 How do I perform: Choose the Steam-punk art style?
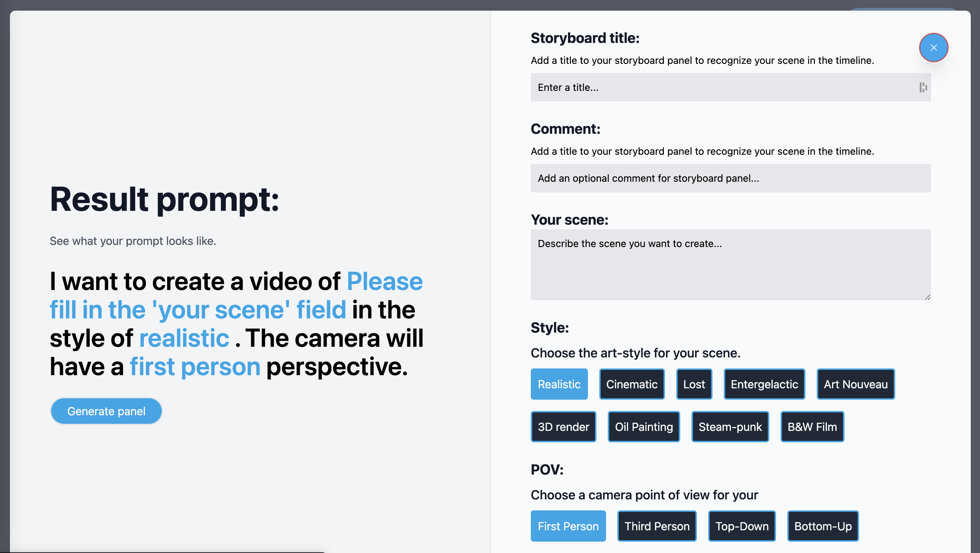(730, 427)
